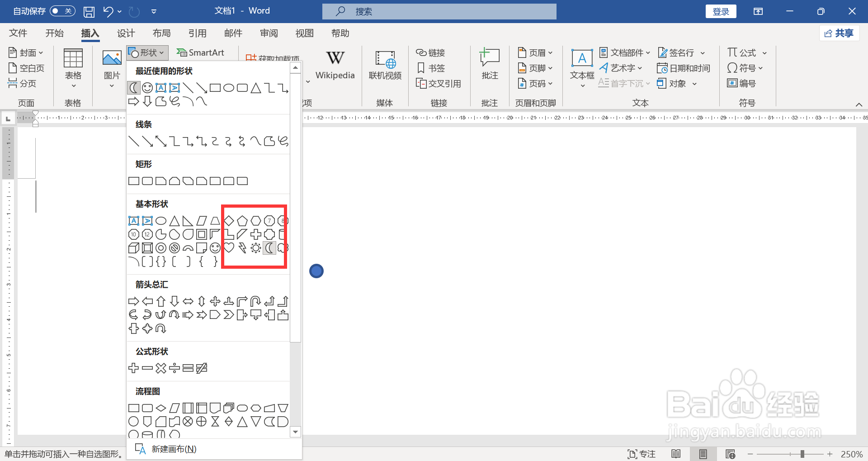Pick the up arrow in Block Arrows

[161, 301]
